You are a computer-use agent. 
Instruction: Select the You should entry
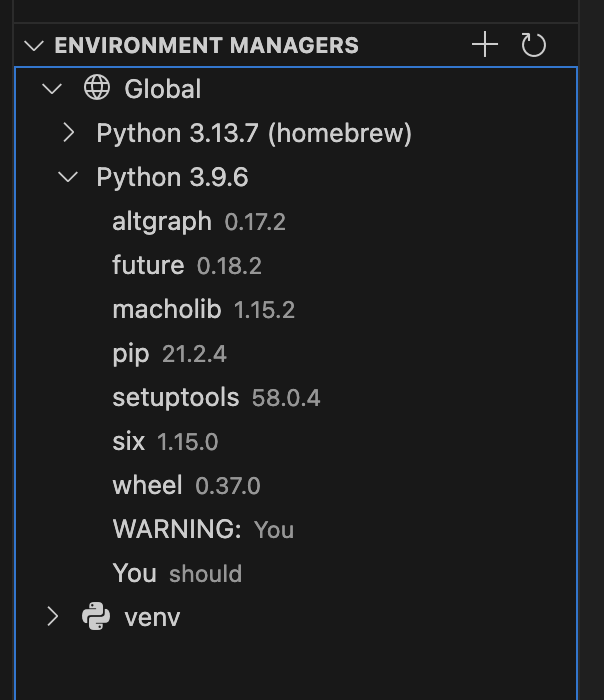[x=296, y=573]
